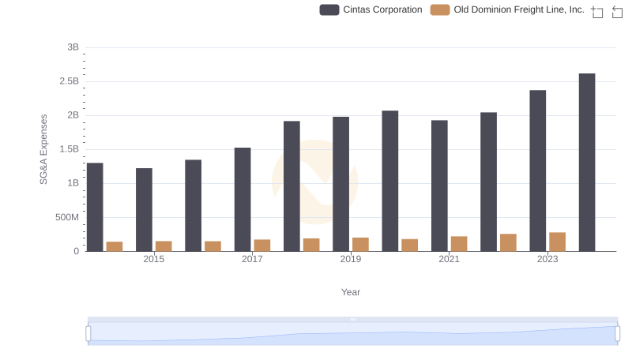This screenshot has width=632, height=364.
Task: Click the range slider's shaded area
Action: (352, 334)
